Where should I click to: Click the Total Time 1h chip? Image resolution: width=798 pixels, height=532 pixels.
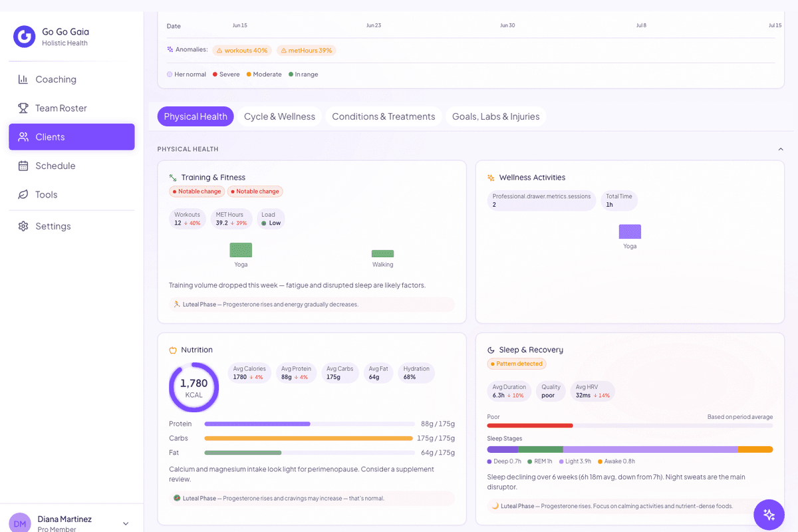(619, 201)
